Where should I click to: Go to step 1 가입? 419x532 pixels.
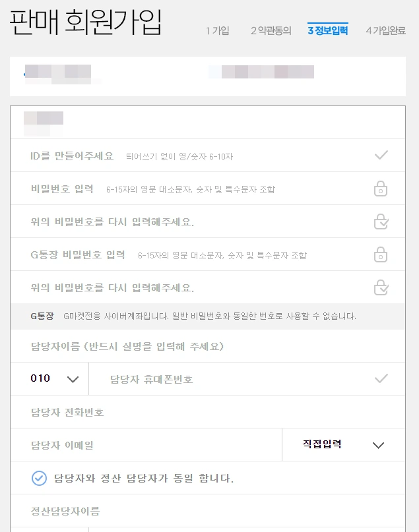[217, 30]
